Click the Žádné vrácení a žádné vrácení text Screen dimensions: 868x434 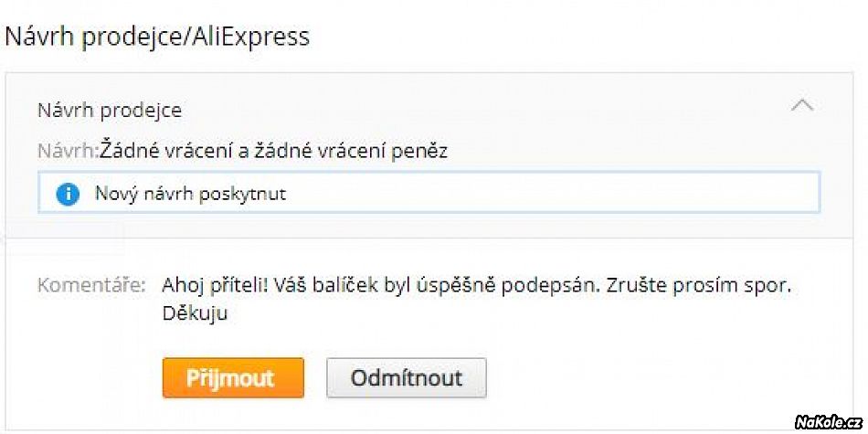(x=247, y=151)
